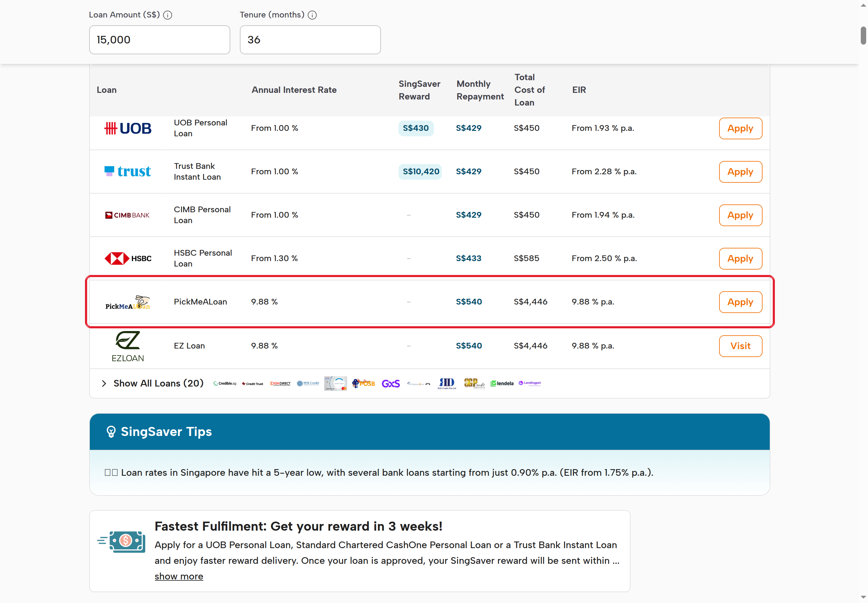The height and width of the screenshot is (603, 868).
Task: Click the 'HSBC Personal Loan' name
Action: (x=203, y=258)
